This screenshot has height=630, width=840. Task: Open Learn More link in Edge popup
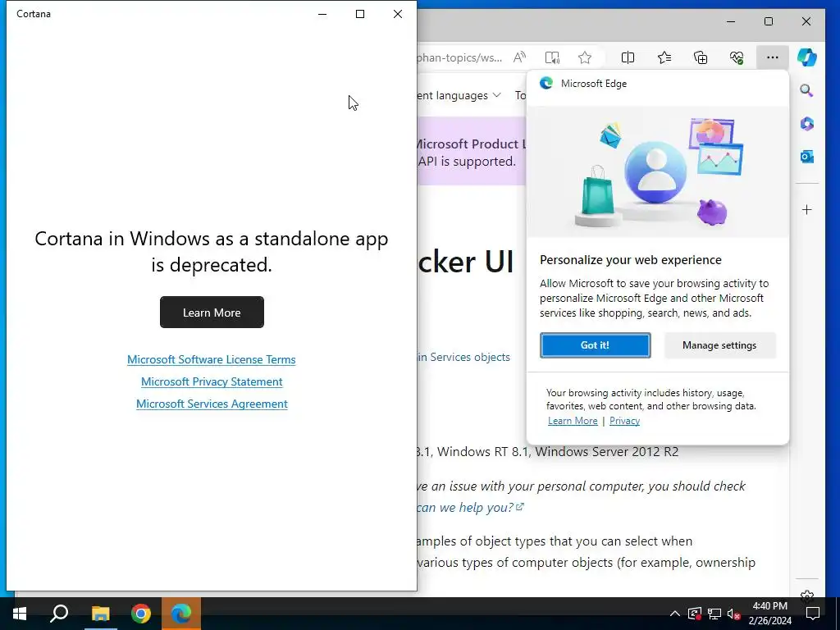tap(573, 421)
